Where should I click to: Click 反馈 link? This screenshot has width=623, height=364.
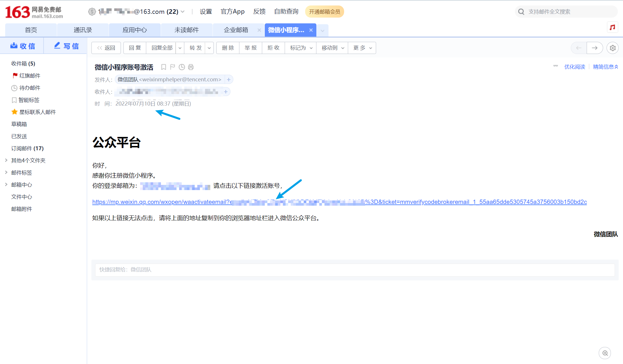click(x=259, y=12)
